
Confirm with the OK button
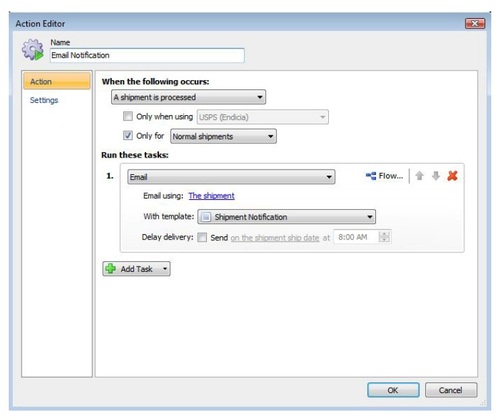[393, 390]
